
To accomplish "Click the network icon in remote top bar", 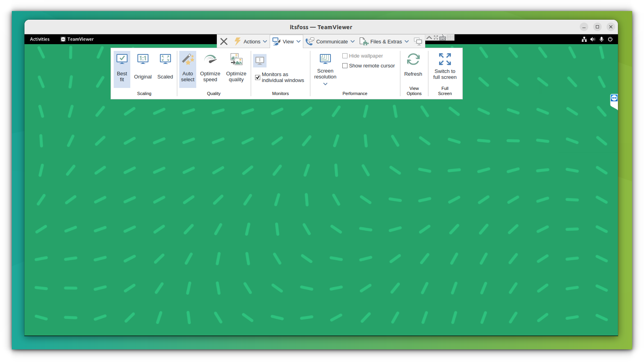I will (x=584, y=39).
